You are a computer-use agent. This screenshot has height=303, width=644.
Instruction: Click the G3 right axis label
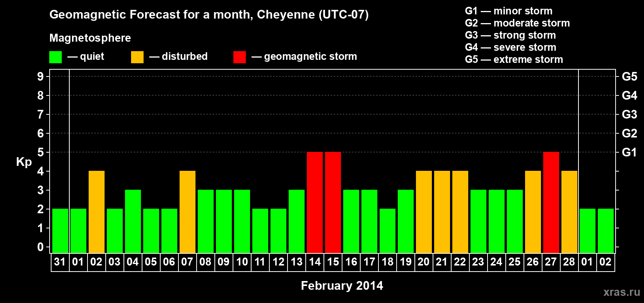(630, 114)
